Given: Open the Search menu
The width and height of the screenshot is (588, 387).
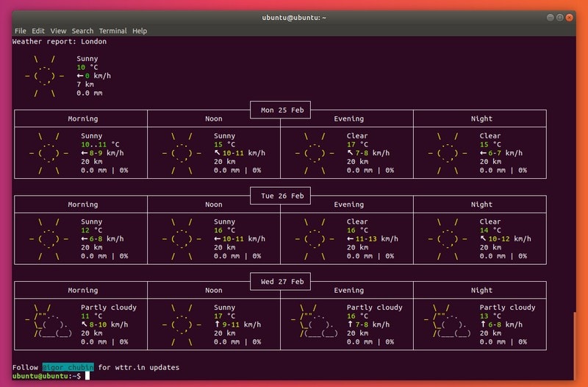Looking at the screenshot, I should (82, 31).
